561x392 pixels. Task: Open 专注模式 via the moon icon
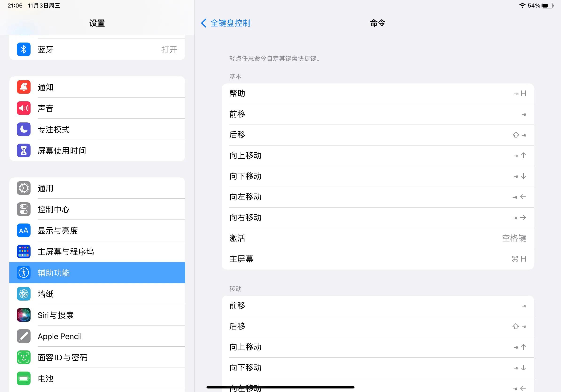tap(23, 129)
